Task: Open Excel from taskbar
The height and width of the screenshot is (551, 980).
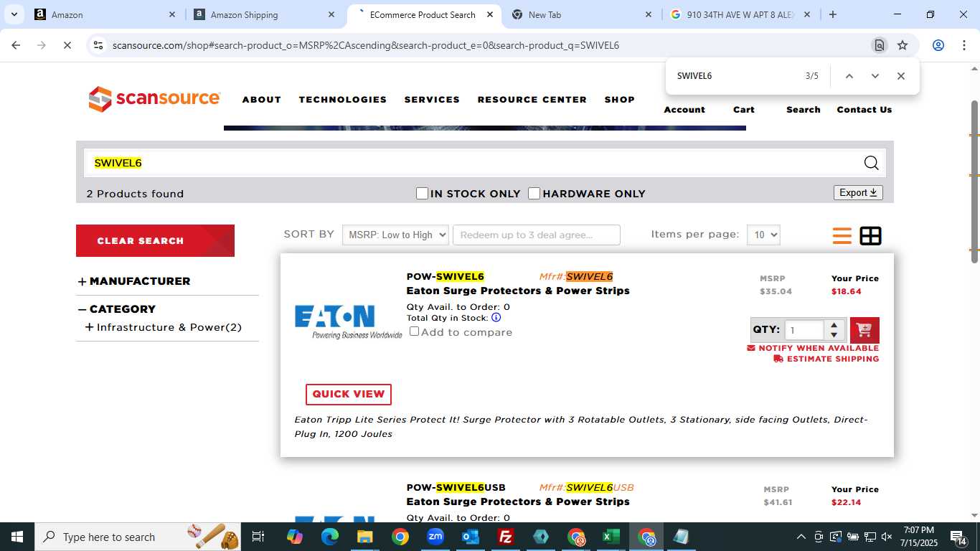Action: (611, 537)
